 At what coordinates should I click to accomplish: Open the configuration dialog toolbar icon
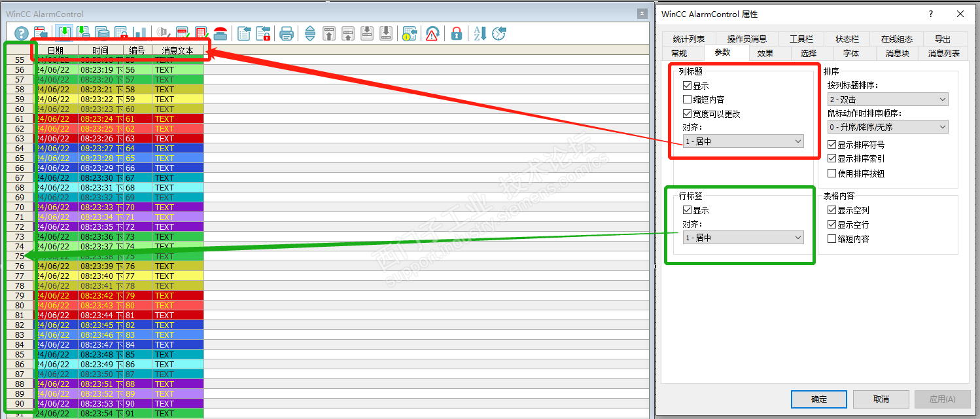[x=41, y=33]
